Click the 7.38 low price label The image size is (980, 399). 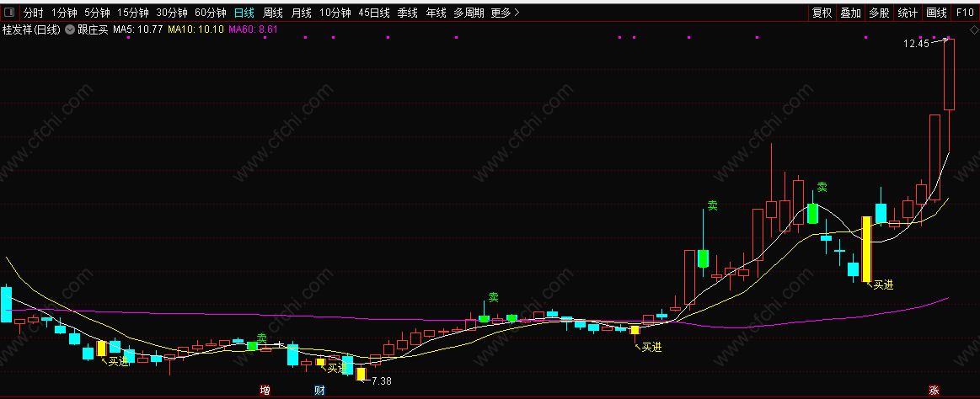[x=381, y=380]
